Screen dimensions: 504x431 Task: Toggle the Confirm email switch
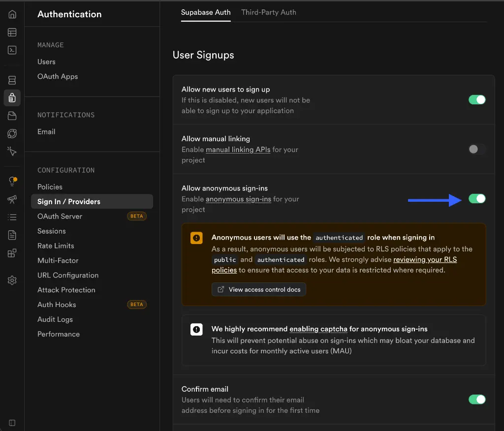pos(476,399)
